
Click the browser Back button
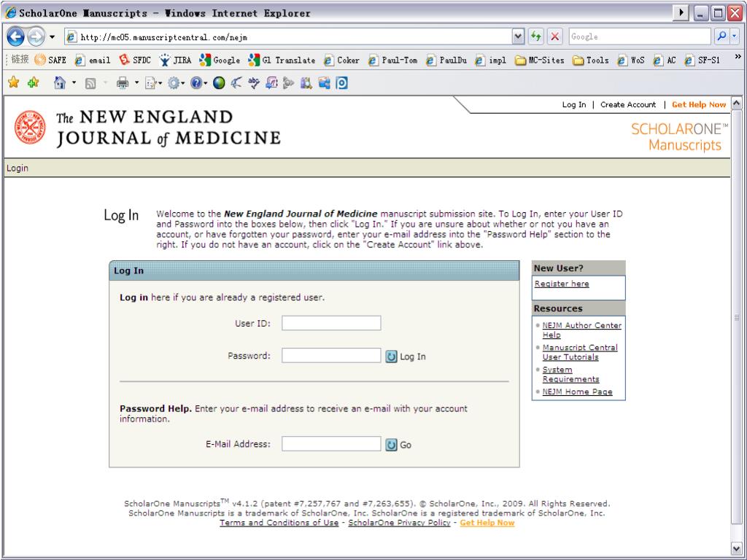tap(15, 36)
